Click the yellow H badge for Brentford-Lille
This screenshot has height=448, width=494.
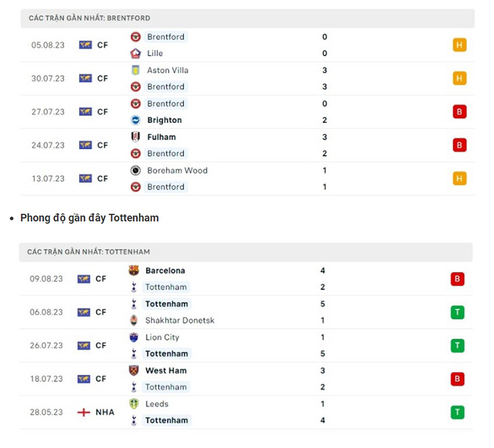coord(459,44)
